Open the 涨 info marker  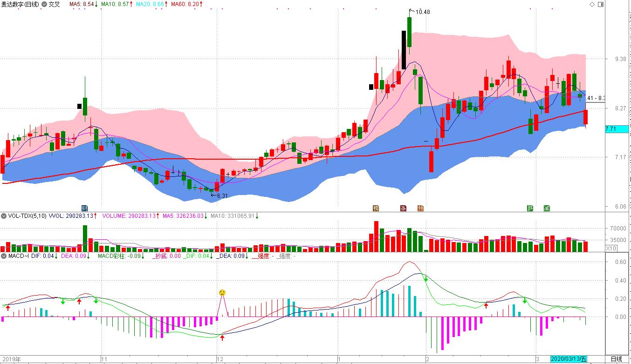point(404,208)
